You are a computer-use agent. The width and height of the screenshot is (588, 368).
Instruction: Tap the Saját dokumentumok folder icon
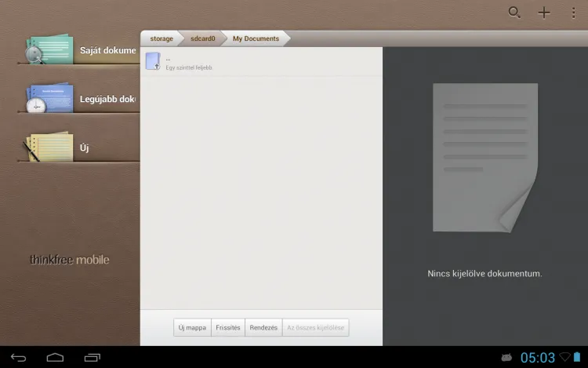(49, 49)
